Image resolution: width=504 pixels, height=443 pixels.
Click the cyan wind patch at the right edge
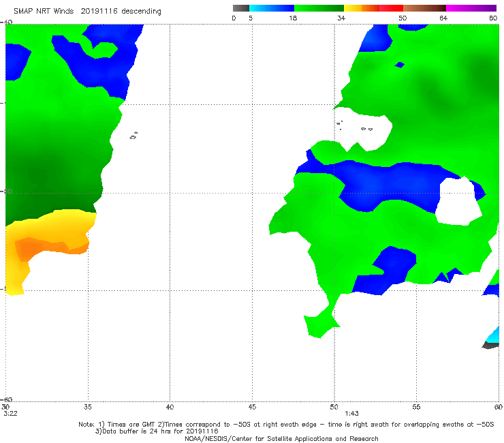pyautogui.click(x=494, y=335)
